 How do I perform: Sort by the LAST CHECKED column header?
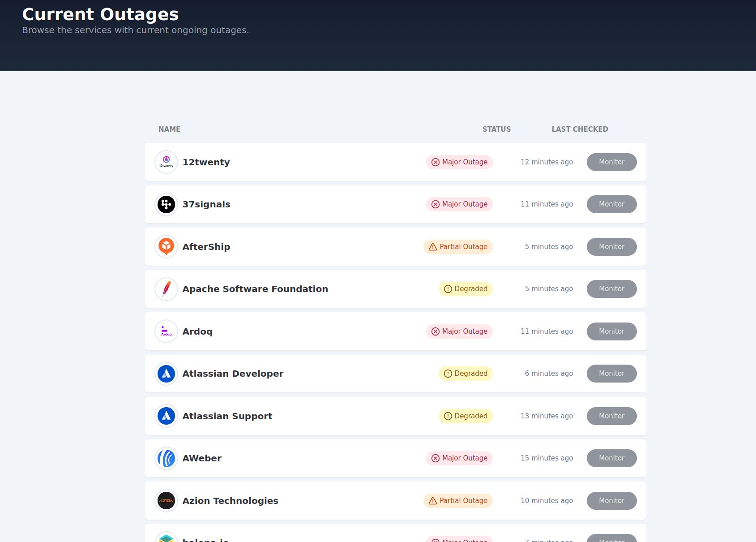(580, 129)
